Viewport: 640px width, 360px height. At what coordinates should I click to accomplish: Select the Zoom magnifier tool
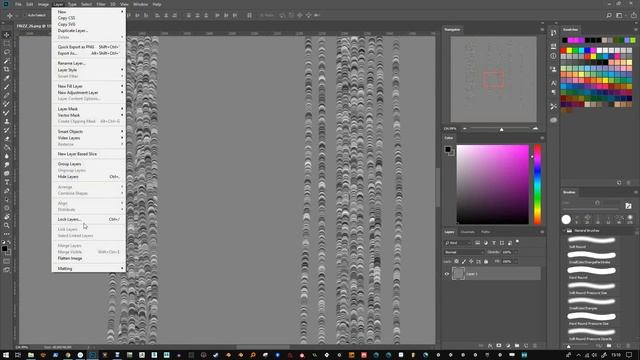tap(7, 225)
